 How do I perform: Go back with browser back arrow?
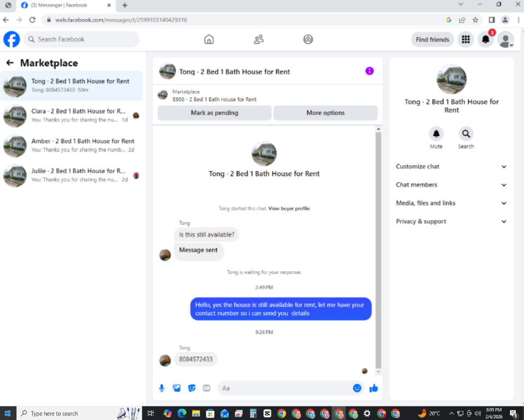click(x=5, y=20)
